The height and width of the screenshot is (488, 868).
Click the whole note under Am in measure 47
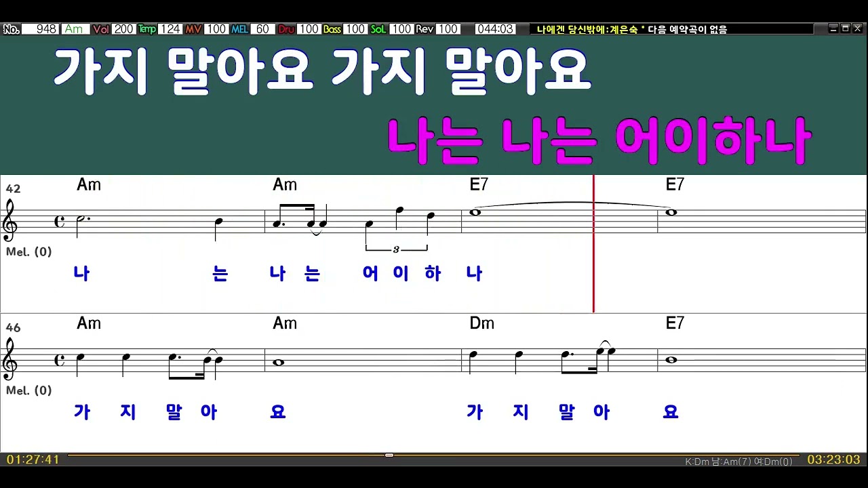click(279, 363)
